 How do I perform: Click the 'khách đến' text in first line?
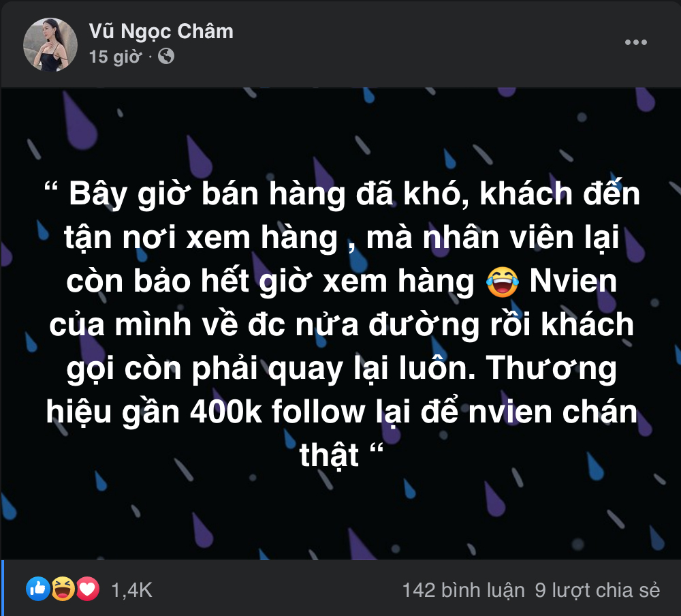tap(560, 193)
